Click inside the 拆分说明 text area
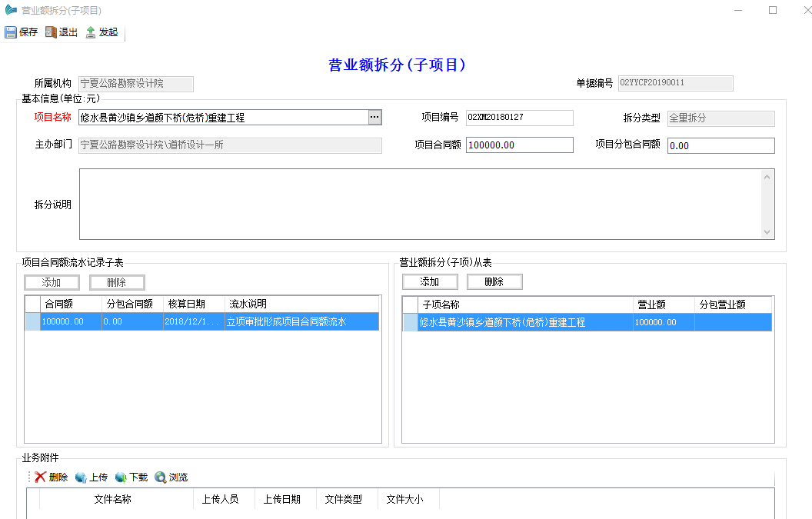 (x=421, y=204)
